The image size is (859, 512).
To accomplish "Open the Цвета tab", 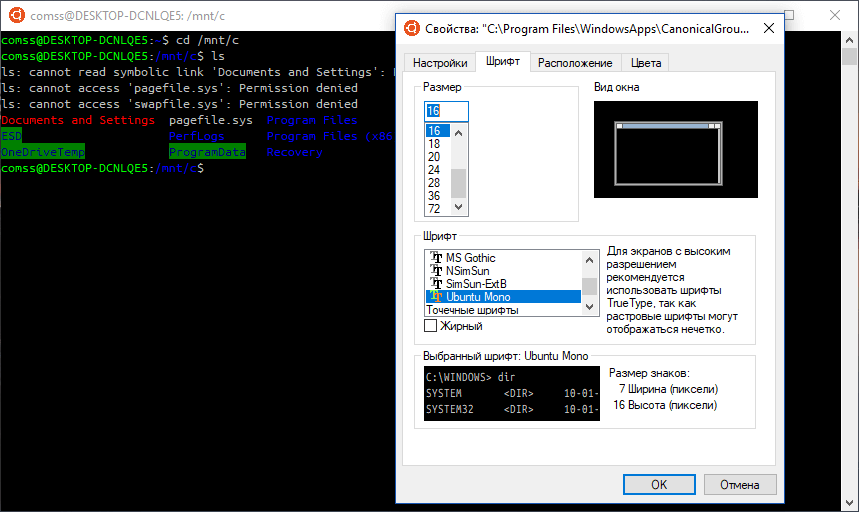I will click(x=646, y=63).
